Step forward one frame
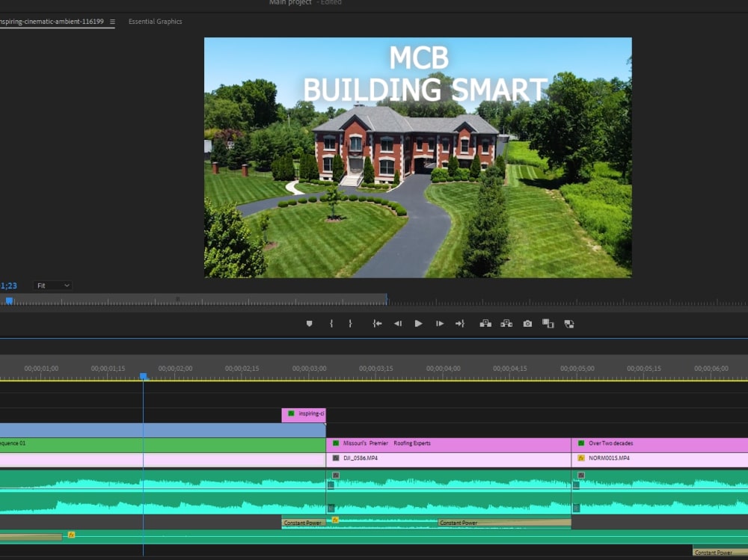The height and width of the screenshot is (560, 748). tap(439, 324)
